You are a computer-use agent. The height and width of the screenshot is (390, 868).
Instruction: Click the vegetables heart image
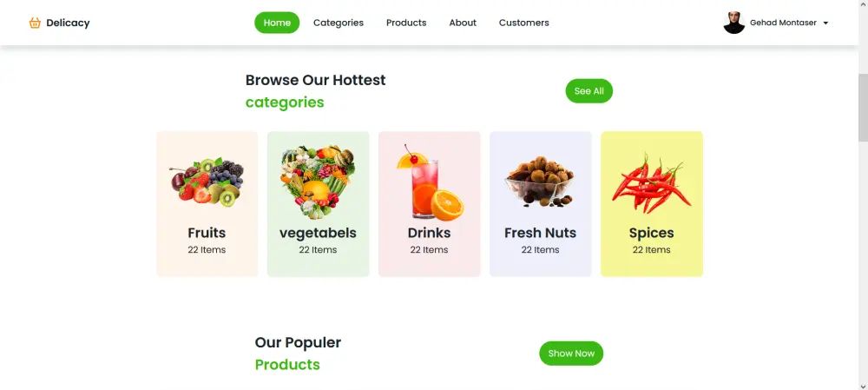pyautogui.click(x=318, y=182)
